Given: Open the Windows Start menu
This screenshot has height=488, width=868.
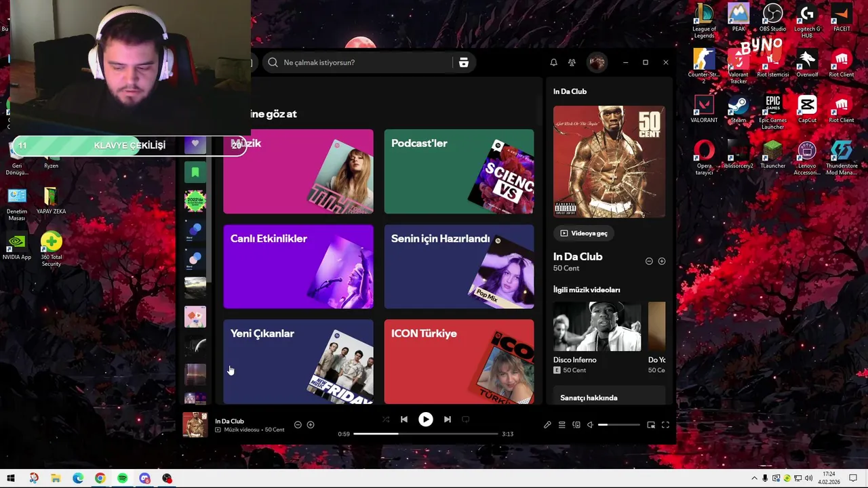Looking at the screenshot, I should (x=10, y=479).
